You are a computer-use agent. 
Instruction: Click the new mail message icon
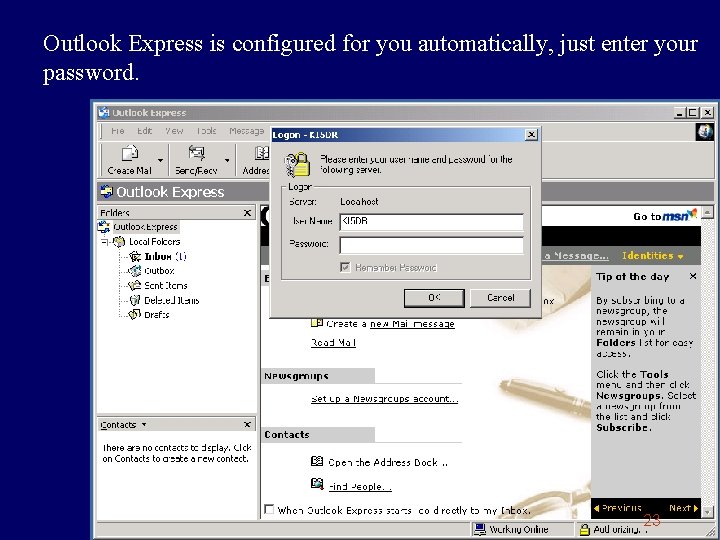click(x=317, y=323)
